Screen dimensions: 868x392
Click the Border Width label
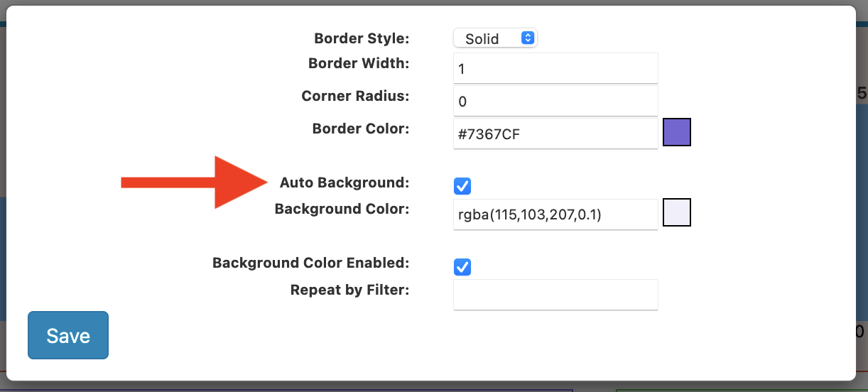tap(359, 63)
